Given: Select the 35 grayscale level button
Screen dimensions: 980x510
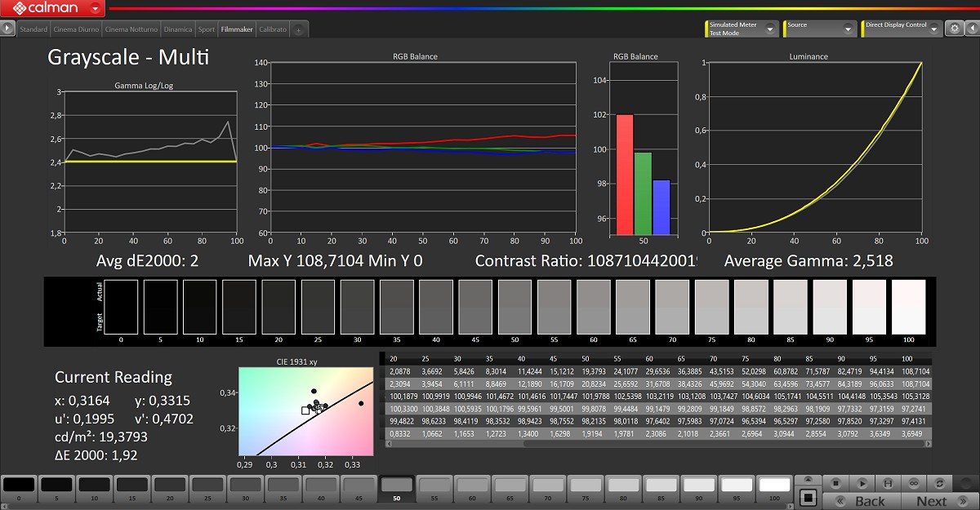Looking at the screenshot, I should pyautogui.click(x=283, y=489).
